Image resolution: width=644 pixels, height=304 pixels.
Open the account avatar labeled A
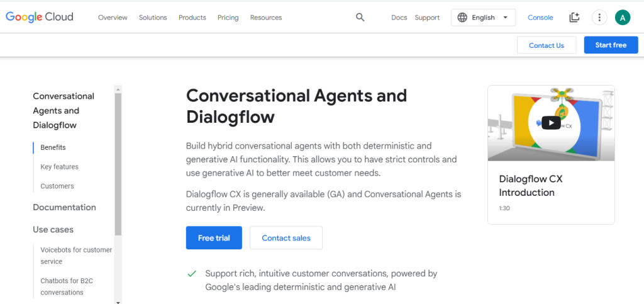point(623,18)
